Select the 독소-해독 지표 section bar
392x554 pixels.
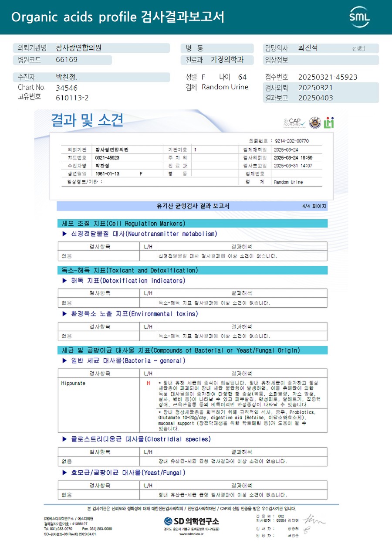click(192, 270)
